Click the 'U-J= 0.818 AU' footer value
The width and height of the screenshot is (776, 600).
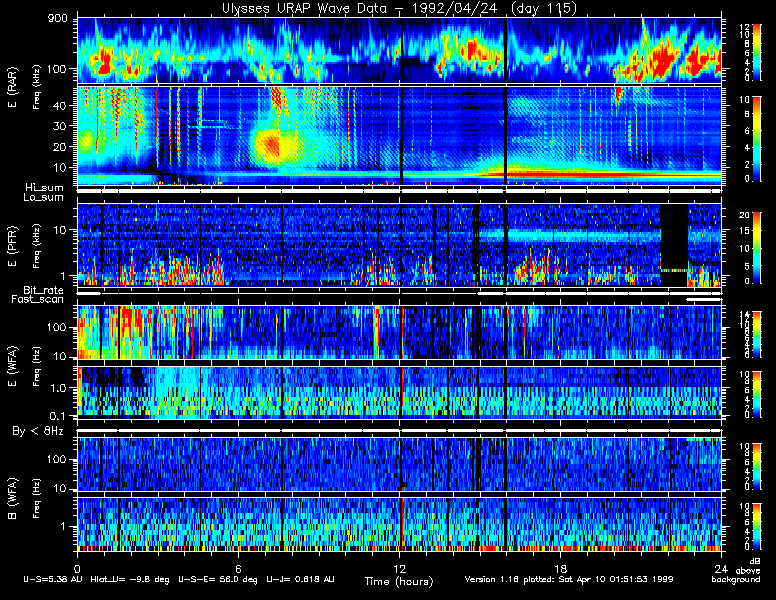pyautogui.click(x=300, y=579)
